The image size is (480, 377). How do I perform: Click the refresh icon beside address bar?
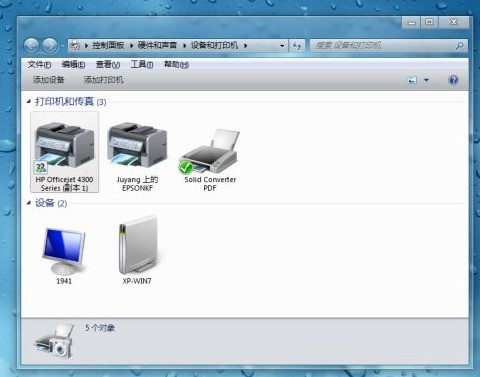tap(297, 45)
